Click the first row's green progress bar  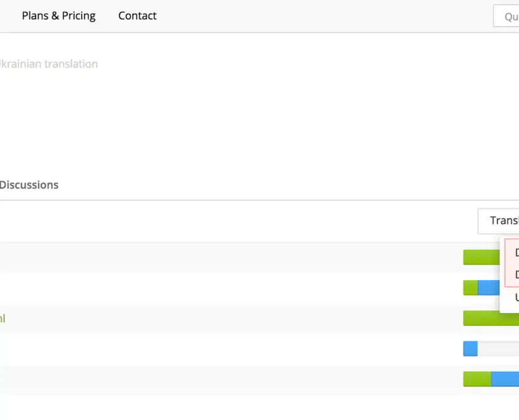click(x=481, y=257)
